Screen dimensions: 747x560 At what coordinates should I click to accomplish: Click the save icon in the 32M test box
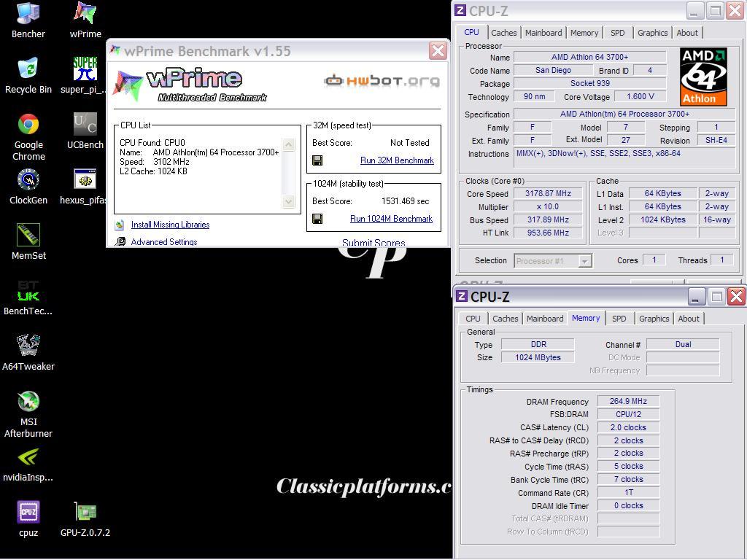click(317, 160)
